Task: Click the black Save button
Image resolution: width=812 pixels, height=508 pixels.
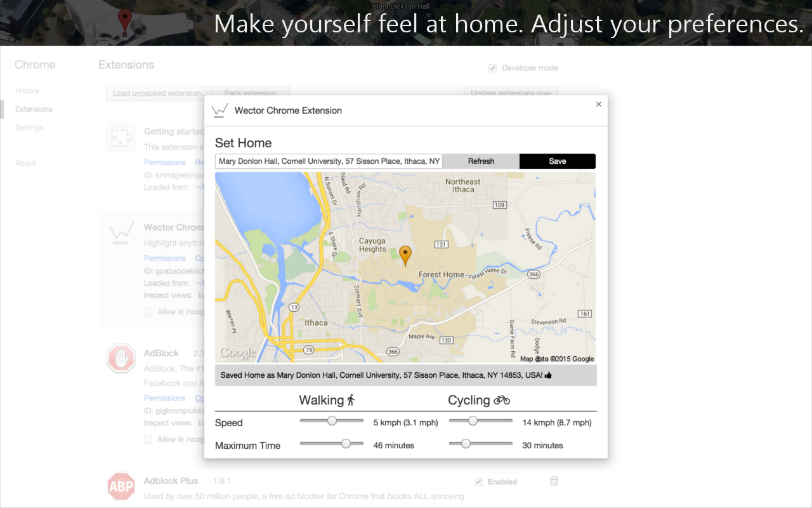Action: click(558, 161)
